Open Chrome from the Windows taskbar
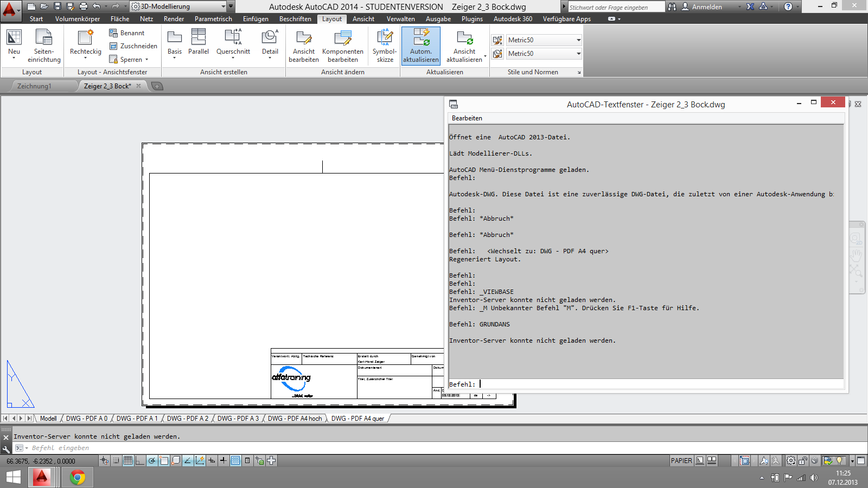This screenshot has height=488, width=868. (77, 478)
